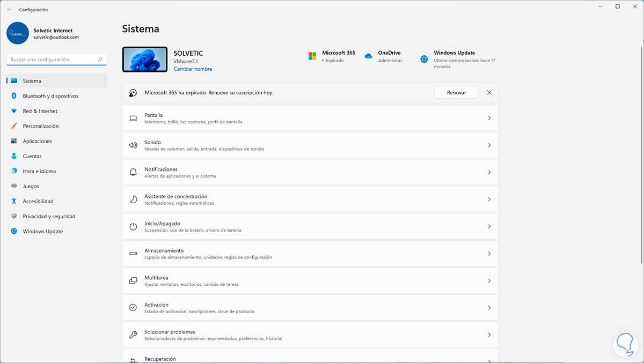This screenshot has height=363, width=644.
Task: Click the Inicio/Apagado power icon
Action: [134, 226]
